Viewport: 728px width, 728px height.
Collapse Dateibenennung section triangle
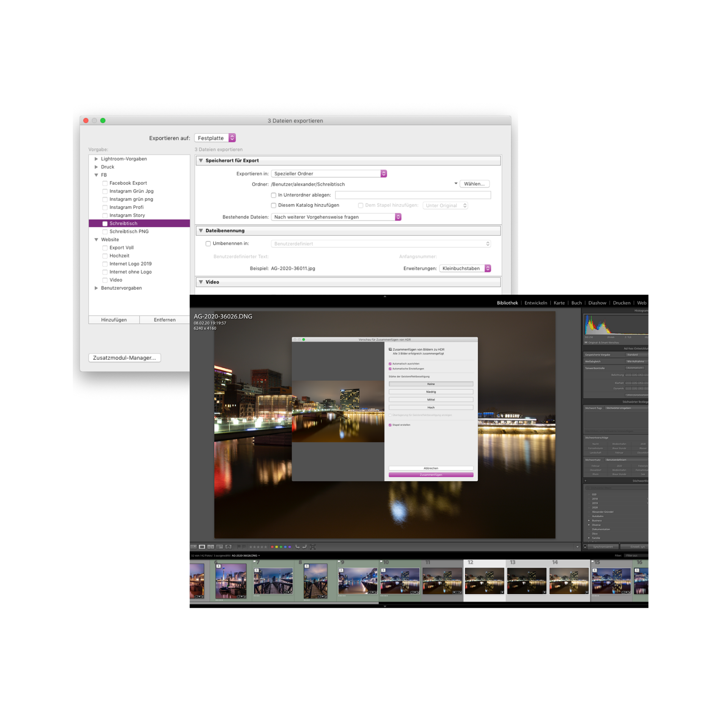[201, 231]
